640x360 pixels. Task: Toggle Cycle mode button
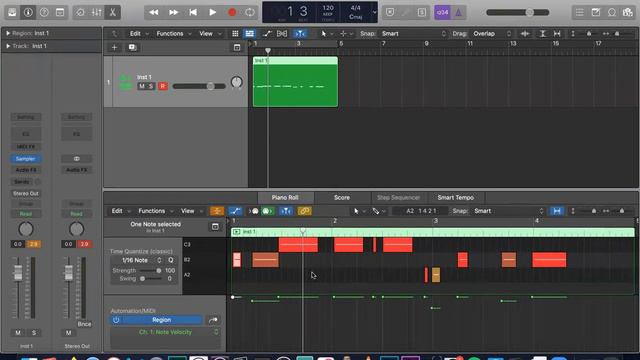pos(250,12)
